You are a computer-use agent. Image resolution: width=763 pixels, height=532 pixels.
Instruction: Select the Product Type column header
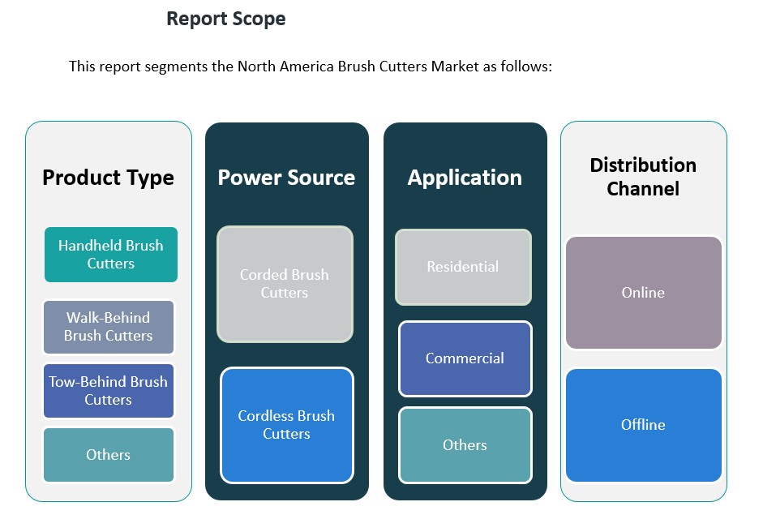108,178
